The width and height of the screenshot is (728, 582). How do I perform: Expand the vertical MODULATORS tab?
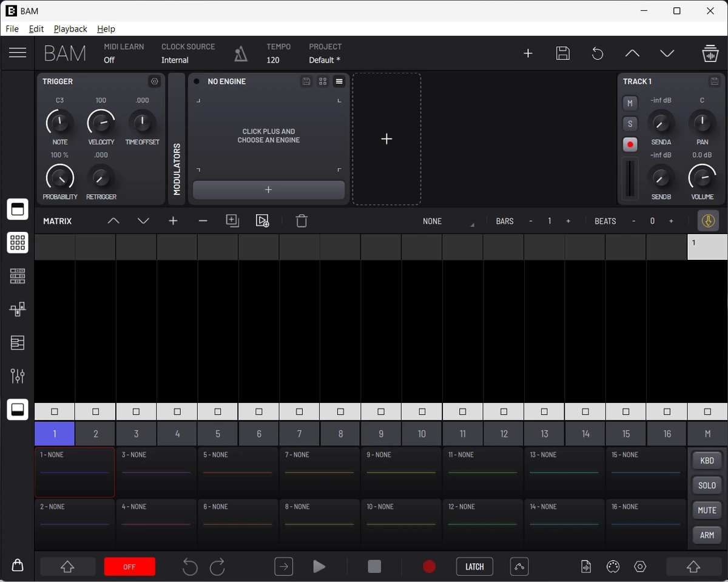coord(177,139)
